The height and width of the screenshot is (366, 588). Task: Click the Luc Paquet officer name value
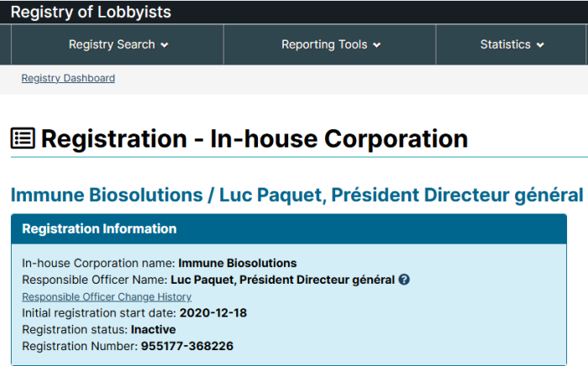(x=282, y=280)
